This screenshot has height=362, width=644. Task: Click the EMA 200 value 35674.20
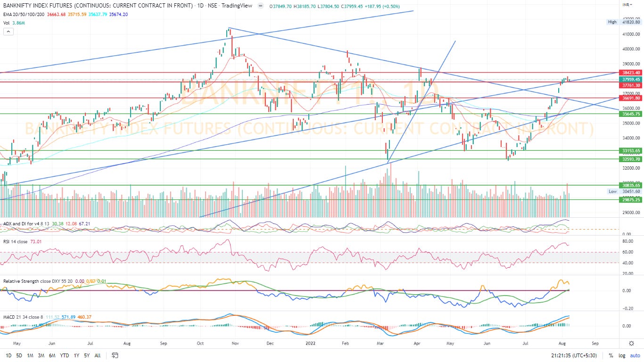[x=119, y=15]
